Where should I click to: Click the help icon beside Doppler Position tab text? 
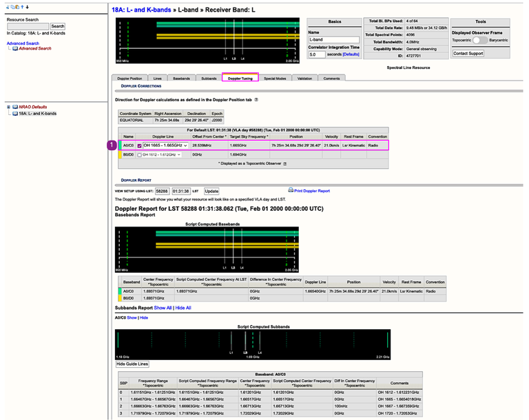point(256,100)
